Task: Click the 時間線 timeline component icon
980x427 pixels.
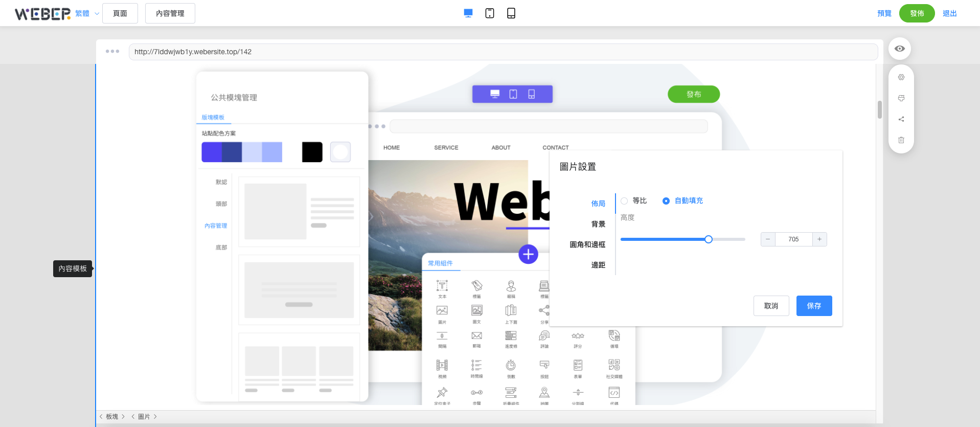Action: [x=476, y=365]
